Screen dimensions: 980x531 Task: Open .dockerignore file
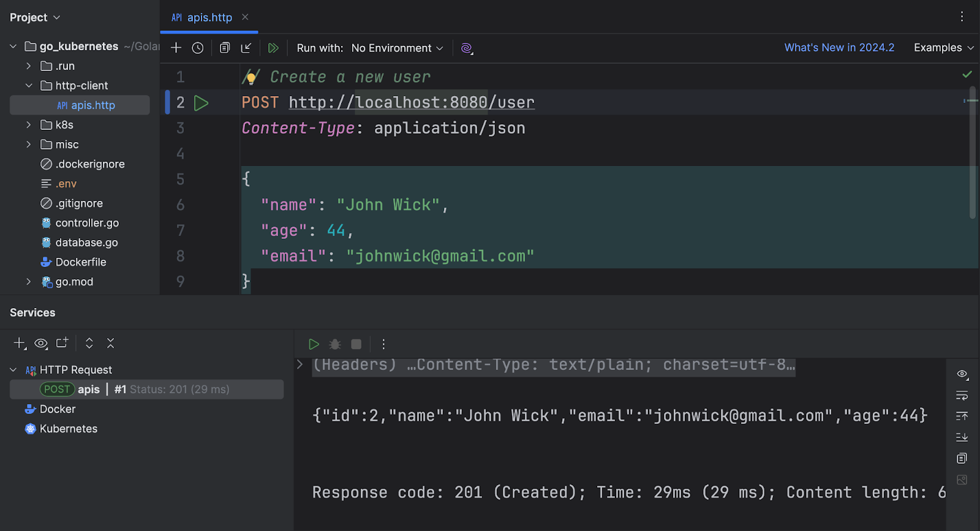point(83,164)
